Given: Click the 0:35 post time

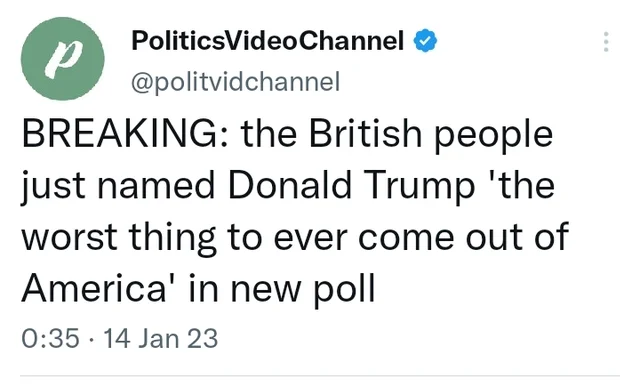Looking at the screenshot, I should point(50,338).
